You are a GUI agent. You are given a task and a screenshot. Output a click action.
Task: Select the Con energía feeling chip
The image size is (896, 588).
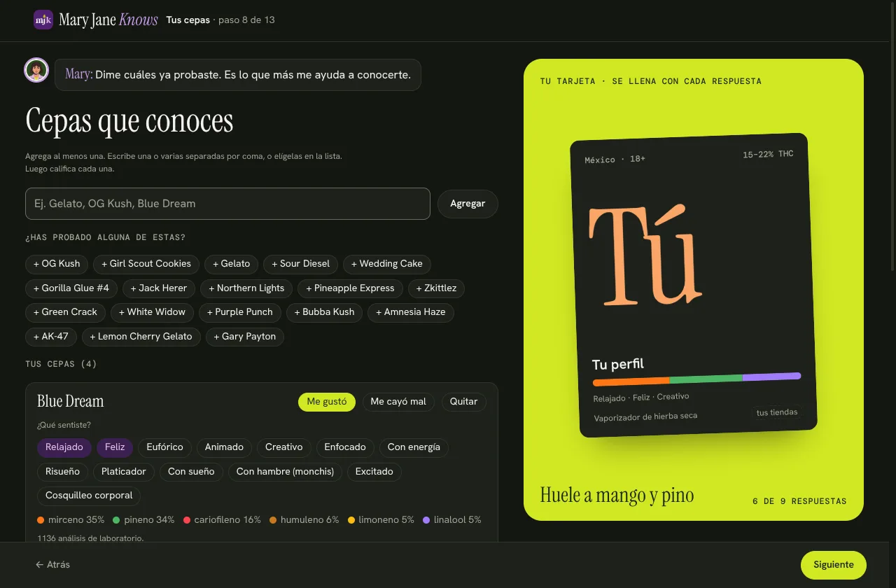414,447
